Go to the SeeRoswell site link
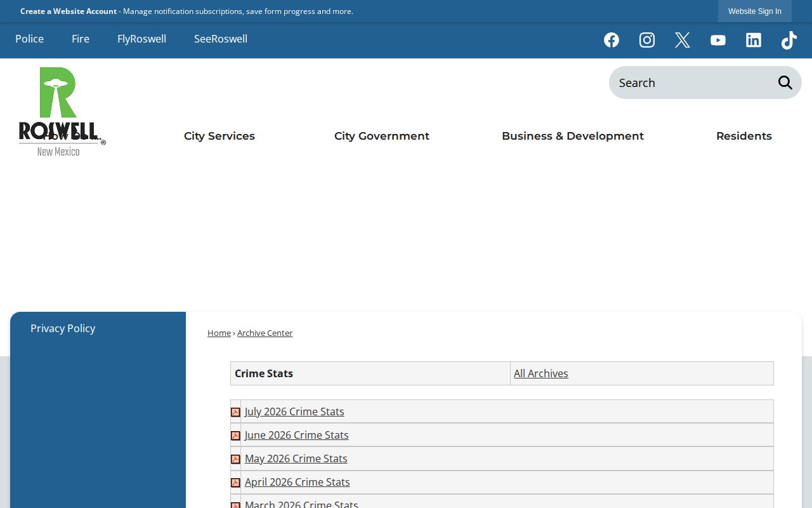The height and width of the screenshot is (508, 812). pyautogui.click(x=221, y=39)
